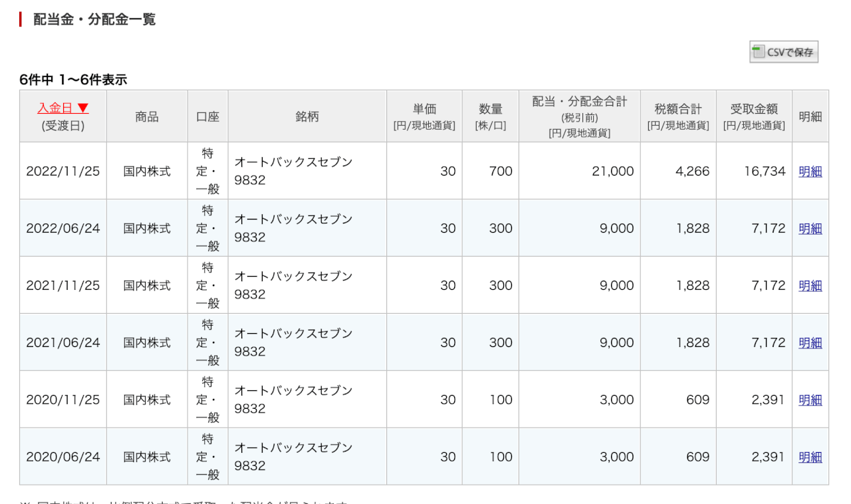This screenshot has height=504, width=851.
Task: Click the 700 quantity cell
Action: click(x=500, y=172)
